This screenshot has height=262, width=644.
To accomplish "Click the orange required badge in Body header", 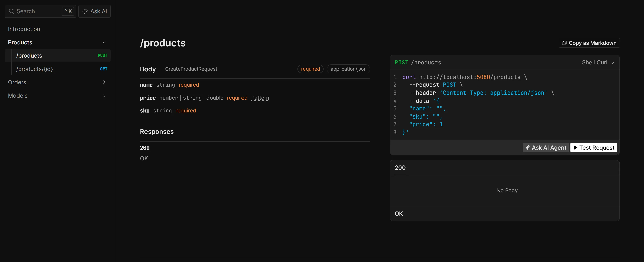I will coord(310,69).
